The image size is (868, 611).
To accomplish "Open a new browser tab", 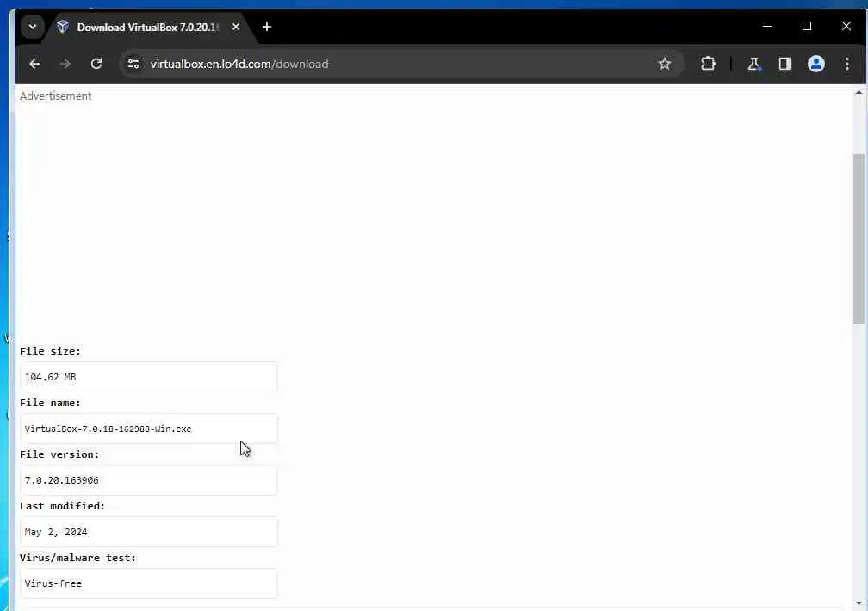I will (267, 27).
